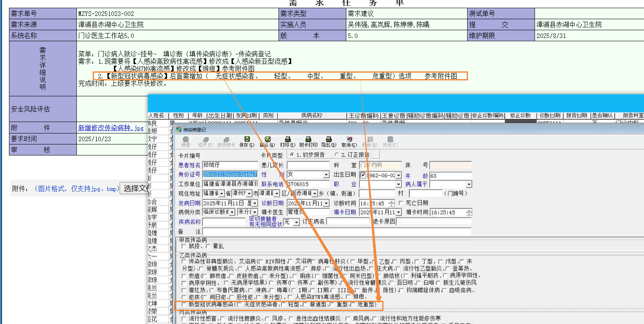This screenshot has width=644, height=324.
Task: Tick the 无症状感染者 checkbox
Action: (x=239, y=304)
